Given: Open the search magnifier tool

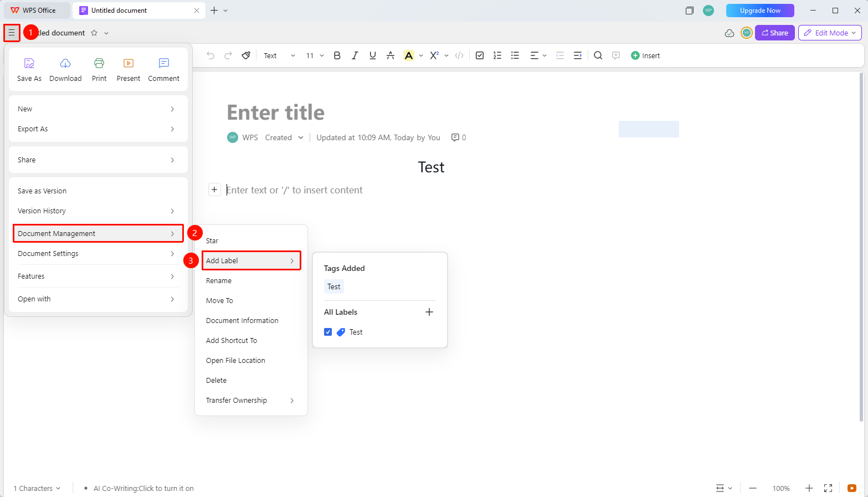Looking at the screenshot, I should pyautogui.click(x=598, y=55).
